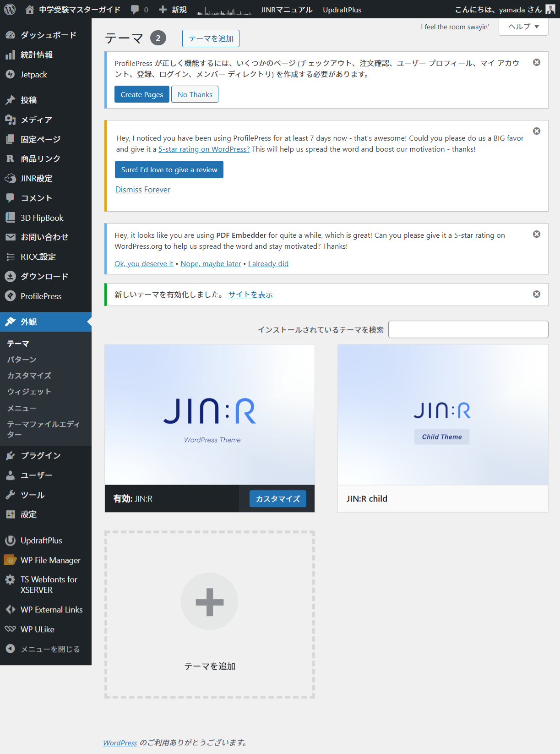Screen dimensions: 560x754
Task: Close the theme activated notice
Action: (537, 294)
